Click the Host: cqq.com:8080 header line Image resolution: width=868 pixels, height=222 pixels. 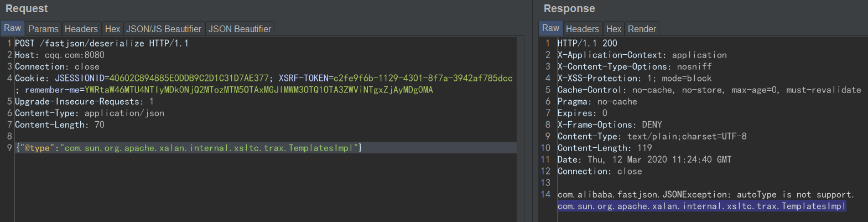(60, 55)
